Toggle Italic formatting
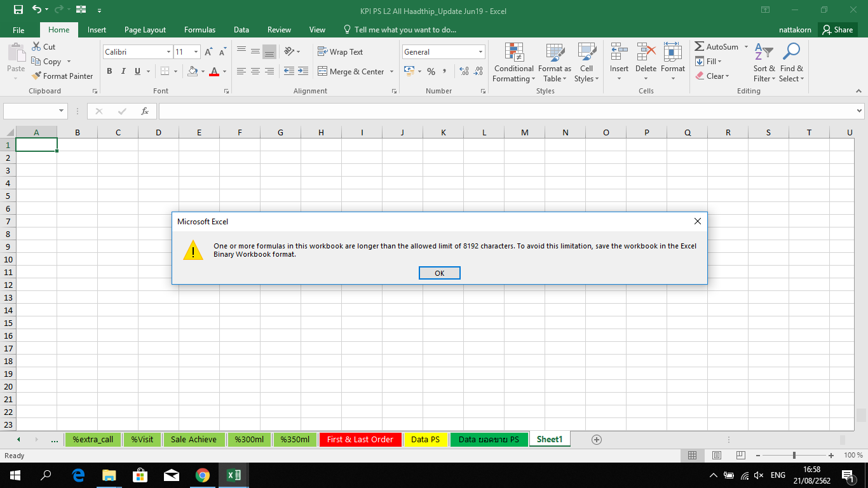 (123, 71)
